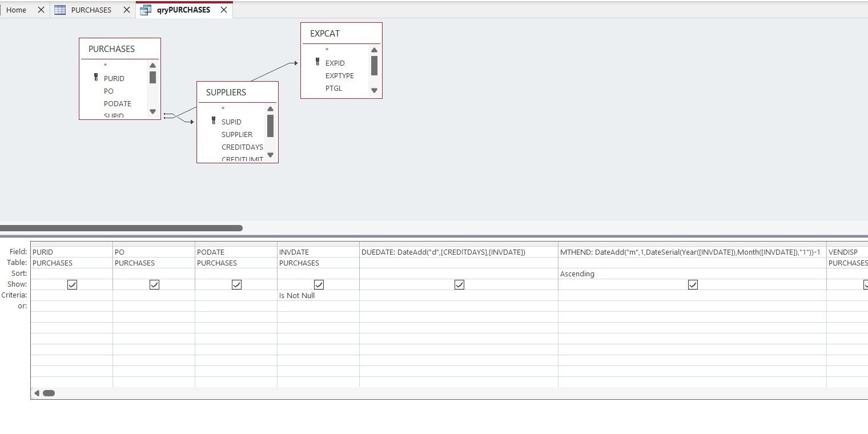Close the PURCHASES table tab
Viewport: 868px width, 434px height.
127,10
